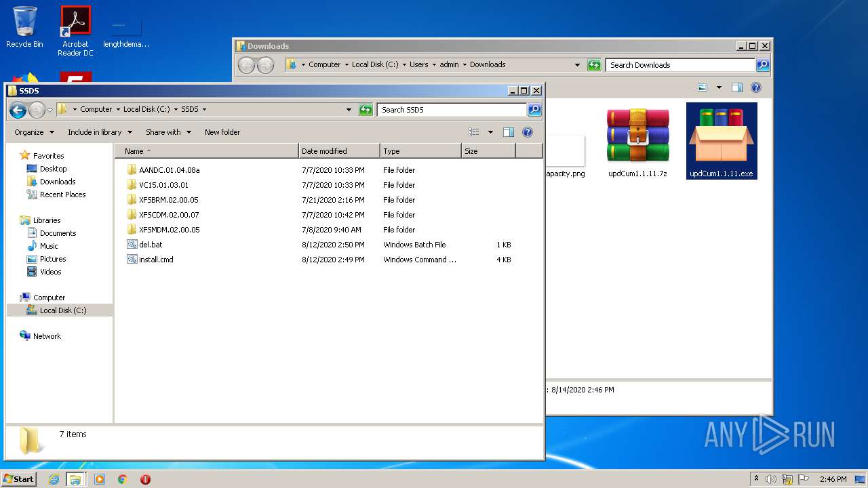The height and width of the screenshot is (488, 868).
Task: Launch Chrome from taskbar
Action: click(123, 479)
